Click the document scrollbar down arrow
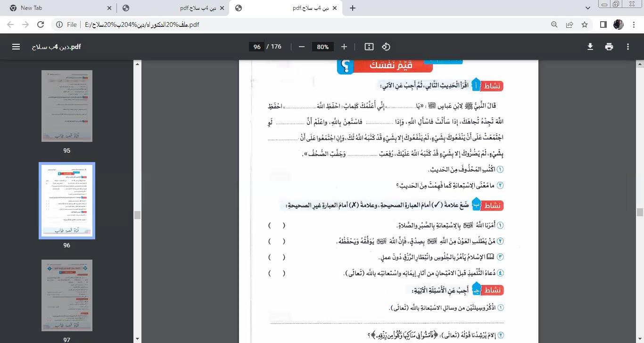This screenshot has width=644, height=343. [x=640, y=339]
